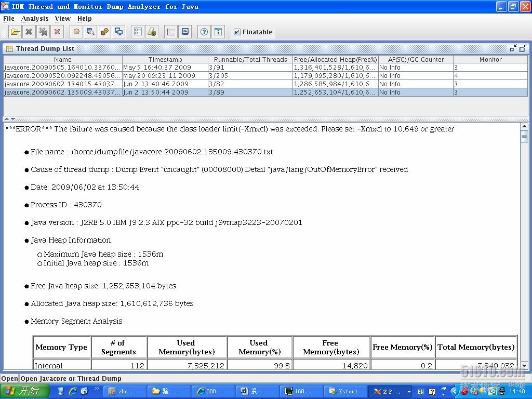Switch to Xstart taskbar window
Viewport: 532px width, 399px height.
(344, 391)
